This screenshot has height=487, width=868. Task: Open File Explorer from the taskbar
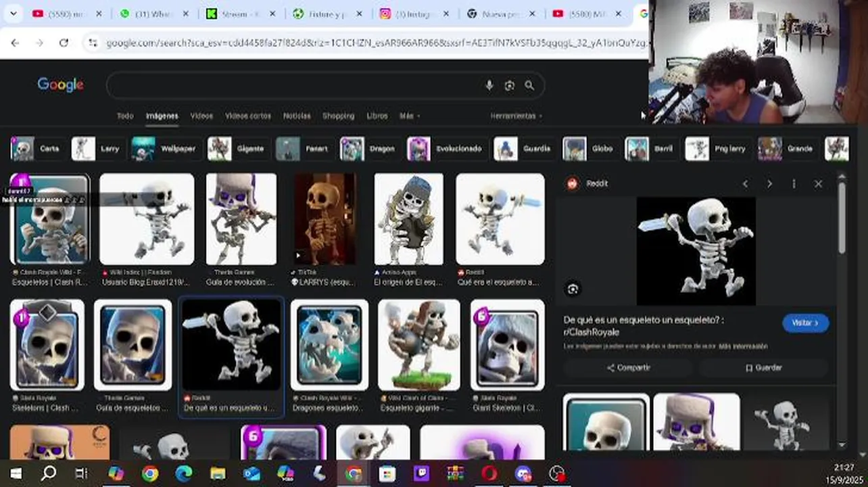218,473
